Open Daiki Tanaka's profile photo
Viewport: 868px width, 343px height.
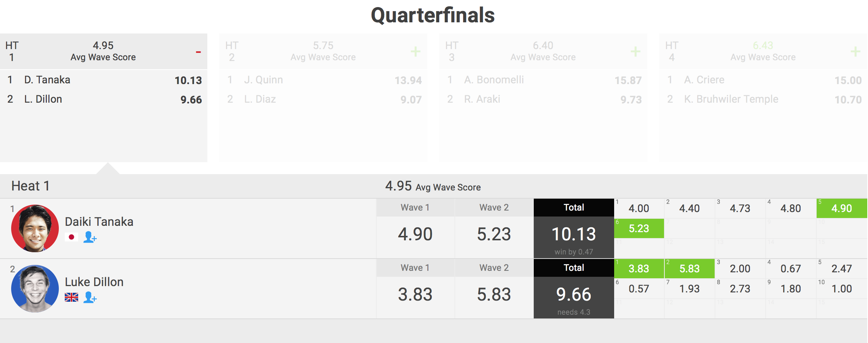(35, 228)
